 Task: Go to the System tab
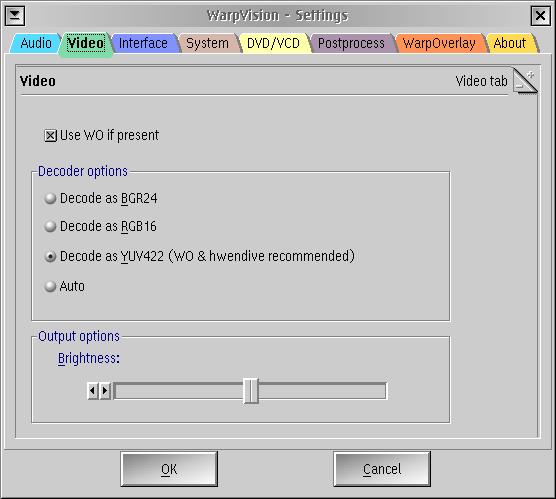207,43
